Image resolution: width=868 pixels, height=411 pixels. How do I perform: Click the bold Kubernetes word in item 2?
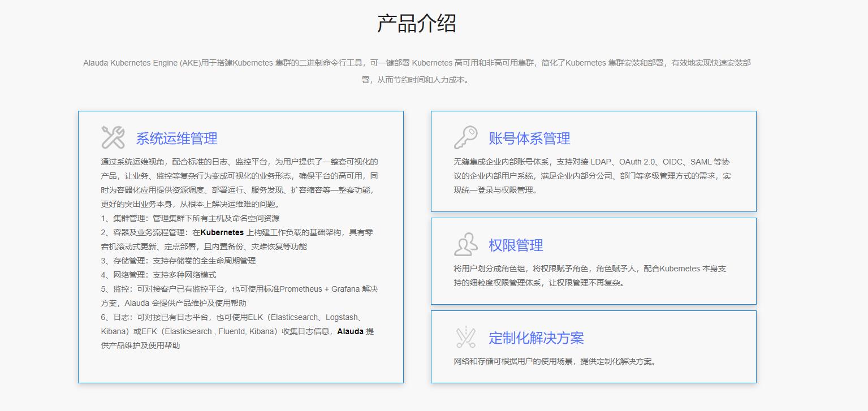click(x=222, y=232)
